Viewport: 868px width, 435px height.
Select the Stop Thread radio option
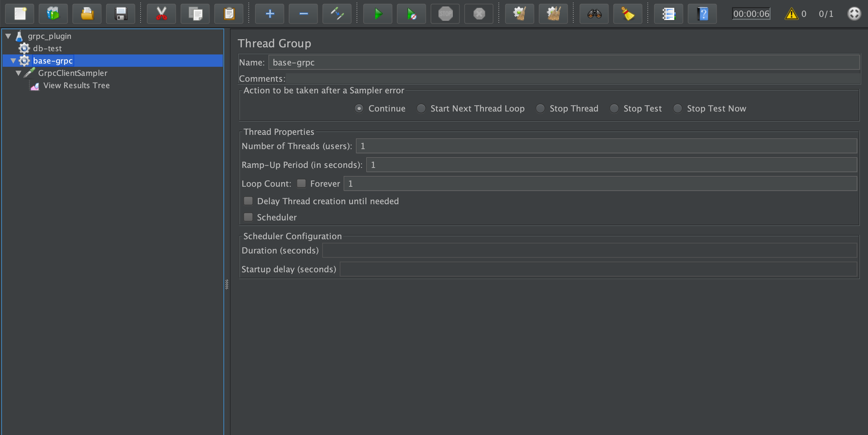(540, 109)
